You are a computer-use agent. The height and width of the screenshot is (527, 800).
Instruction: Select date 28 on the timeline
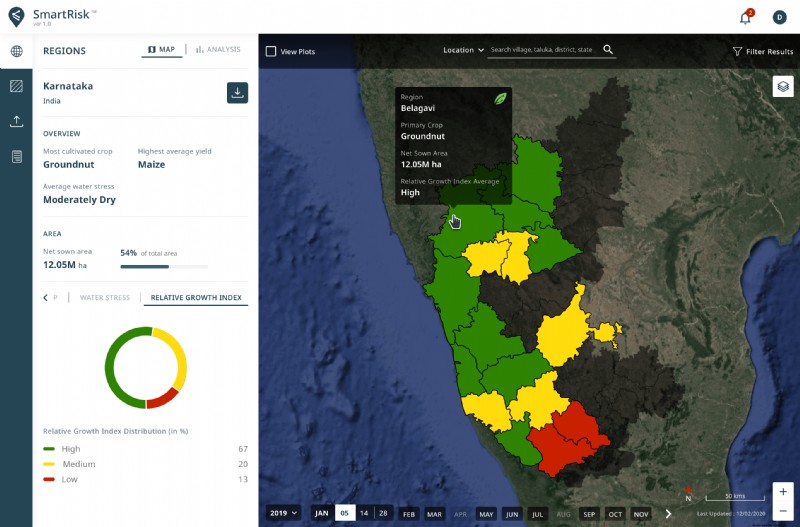coord(383,513)
